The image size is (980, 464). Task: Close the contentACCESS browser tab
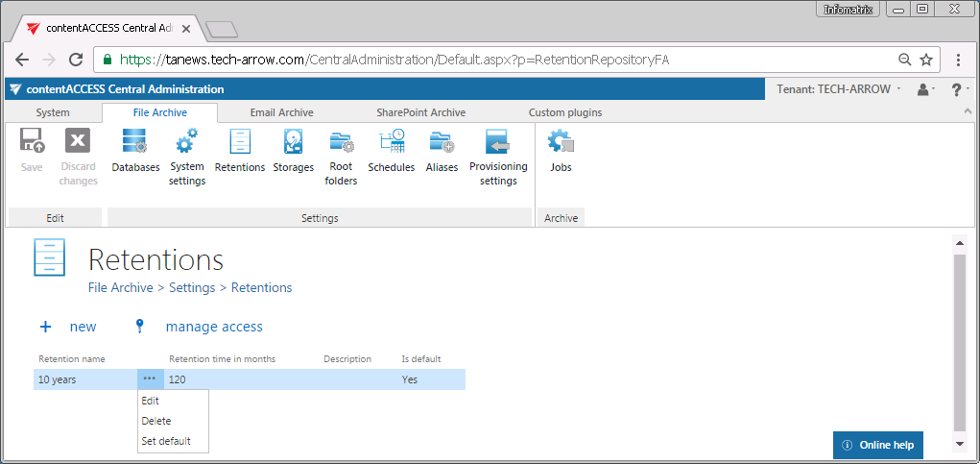(x=185, y=29)
